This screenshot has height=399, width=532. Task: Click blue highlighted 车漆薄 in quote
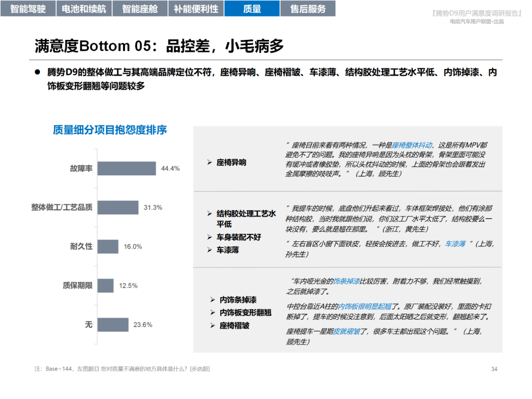[x=455, y=244]
